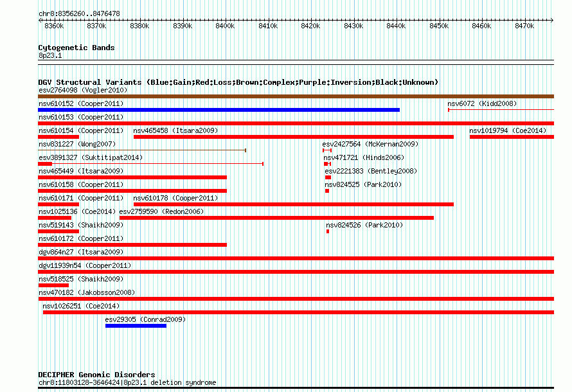572x392 pixels.
Task: Select the DECIPHER Genomic Disorders track heading
Action: click(96, 375)
